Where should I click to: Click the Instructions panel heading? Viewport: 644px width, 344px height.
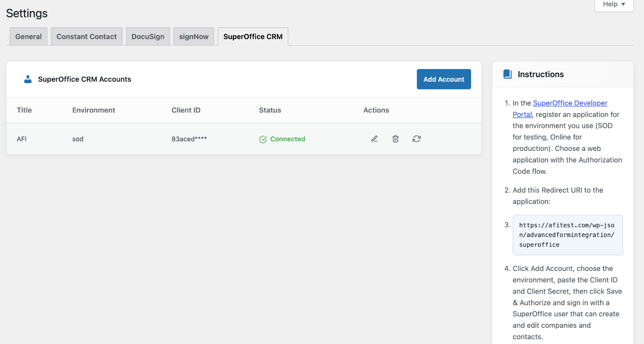tap(541, 74)
